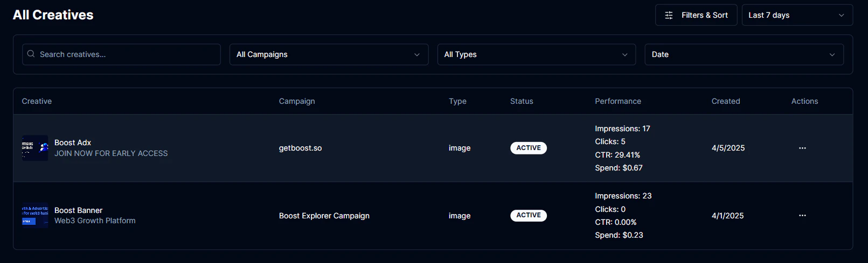Click the created date 4/5/2025
This screenshot has height=263, width=868.
(x=728, y=148)
